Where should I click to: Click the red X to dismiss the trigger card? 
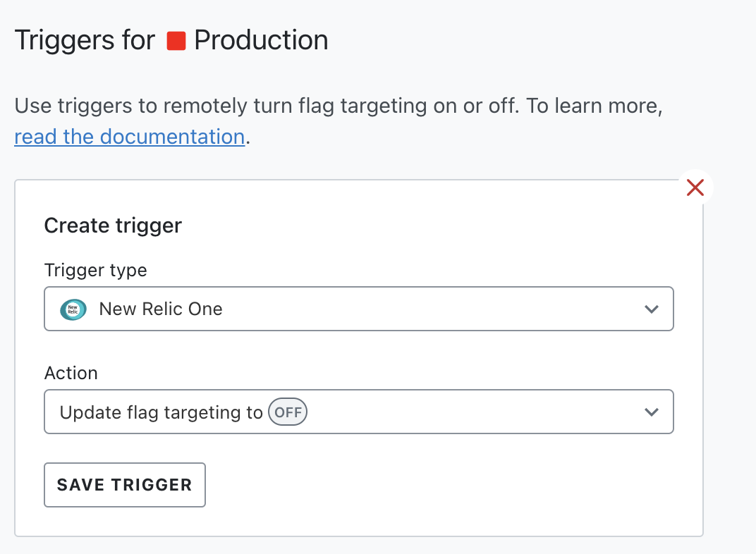(x=695, y=187)
